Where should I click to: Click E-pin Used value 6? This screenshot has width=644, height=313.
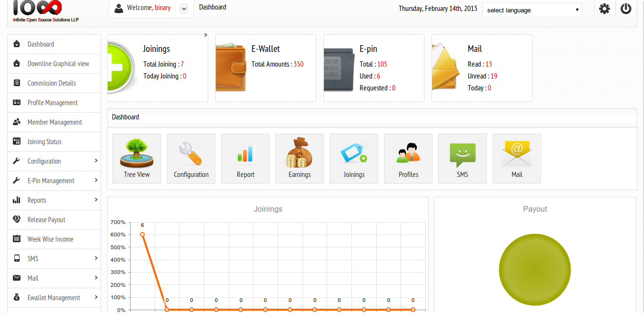pos(378,76)
